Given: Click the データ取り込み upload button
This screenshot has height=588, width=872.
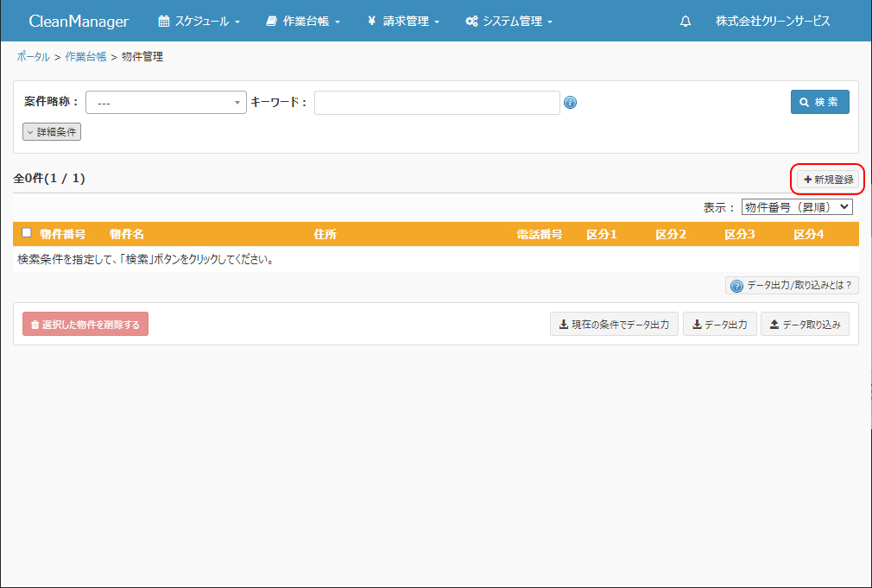Looking at the screenshot, I should pyautogui.click(x=805, y=325).
